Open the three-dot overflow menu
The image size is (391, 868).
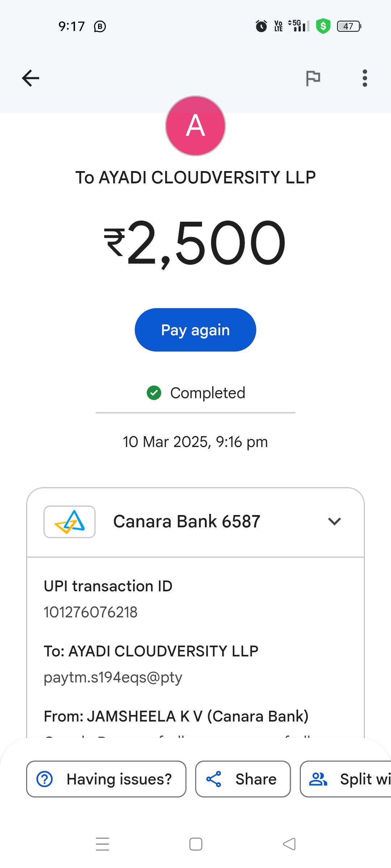tap(365, 78)
